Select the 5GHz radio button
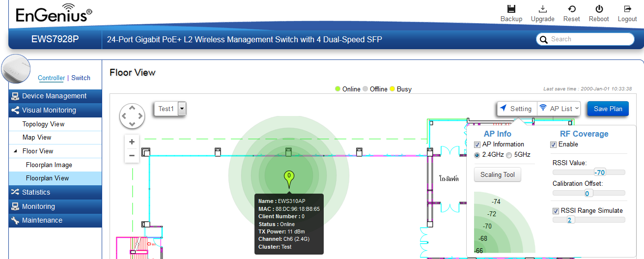The height and width of the screenshot is (259, 644). click(509, 155)
